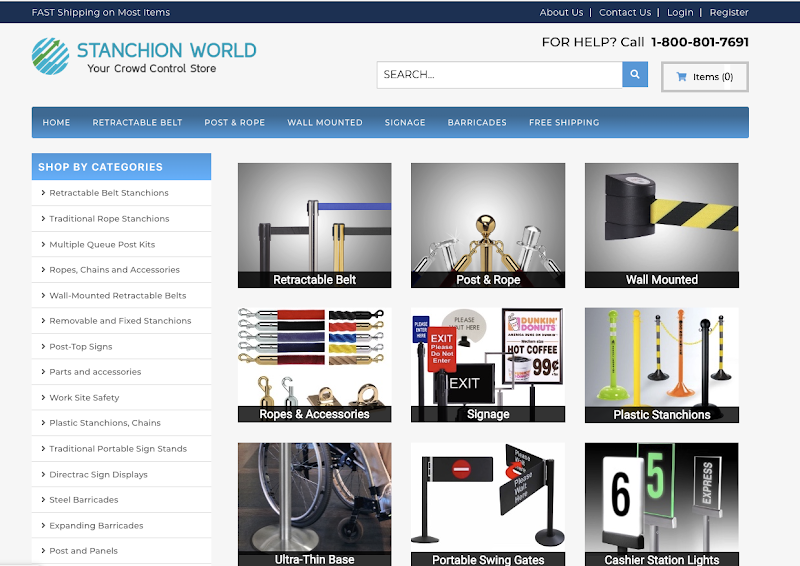
Task: Go to the Login page
Action: 680,12
